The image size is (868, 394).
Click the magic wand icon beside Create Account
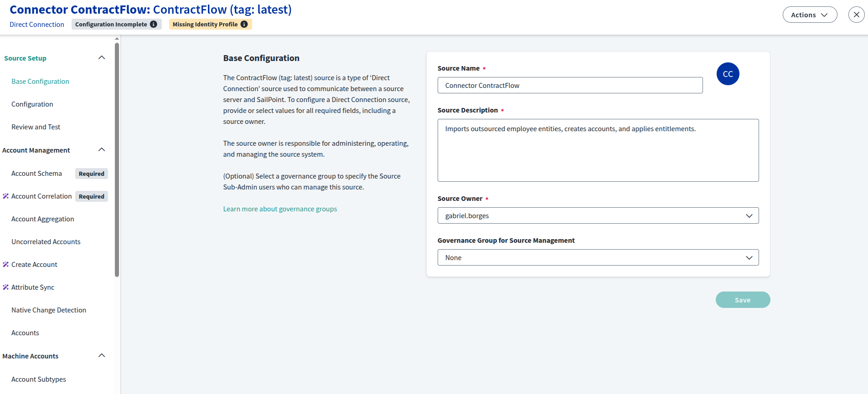click(5, 265)
